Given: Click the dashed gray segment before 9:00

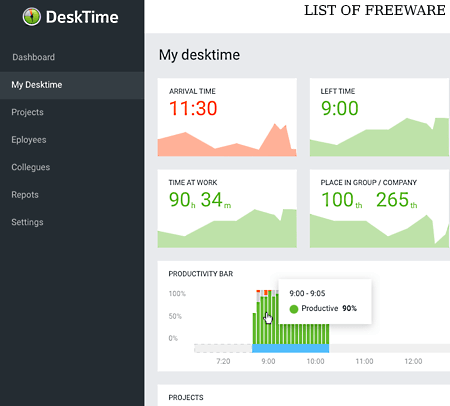Looking at the screenshot, I should 223,348.
